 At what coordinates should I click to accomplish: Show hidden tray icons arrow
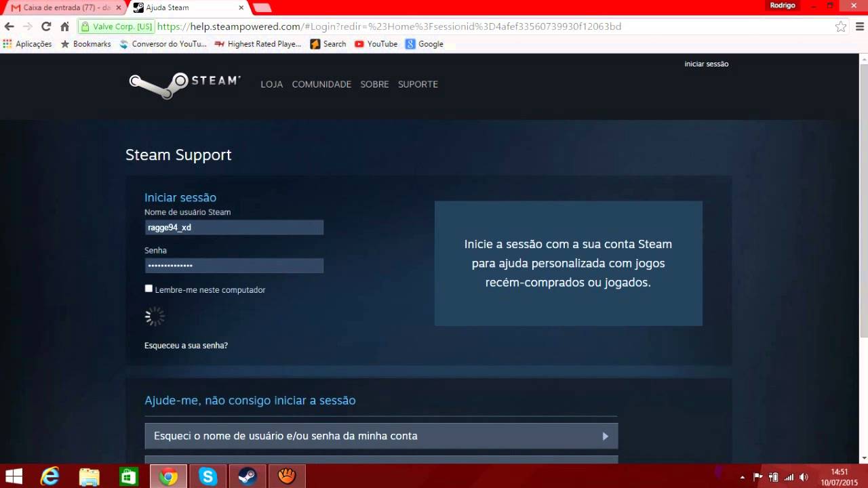tap(743, 477)
